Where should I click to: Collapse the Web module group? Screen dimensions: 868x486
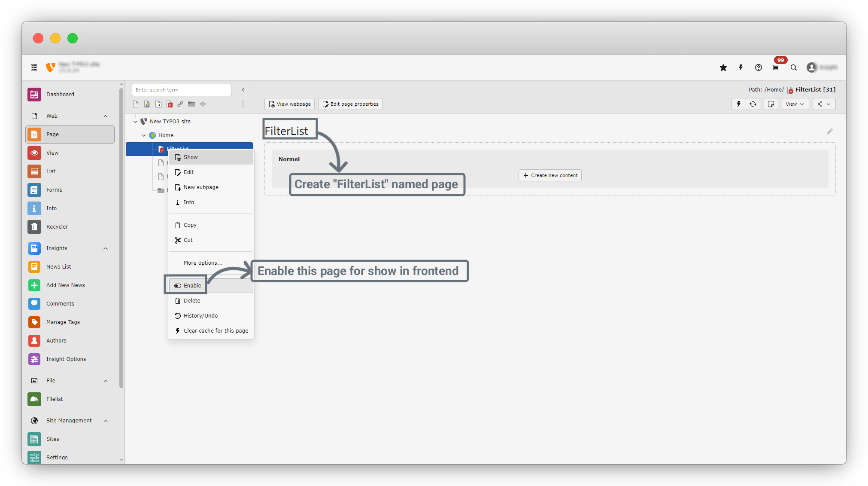point(106,116)
